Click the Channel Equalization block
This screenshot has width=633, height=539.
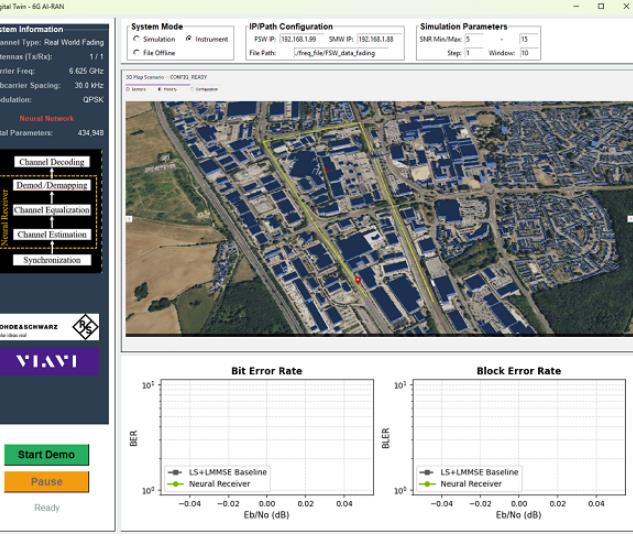[52, 210]
